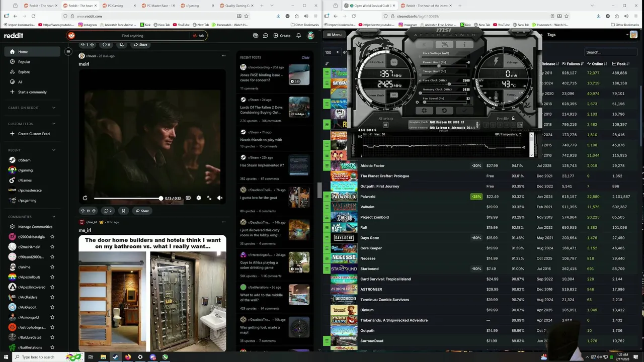Open video settings gear in meirl post
This screenshot has height=362, width=644.
[199, 198]
